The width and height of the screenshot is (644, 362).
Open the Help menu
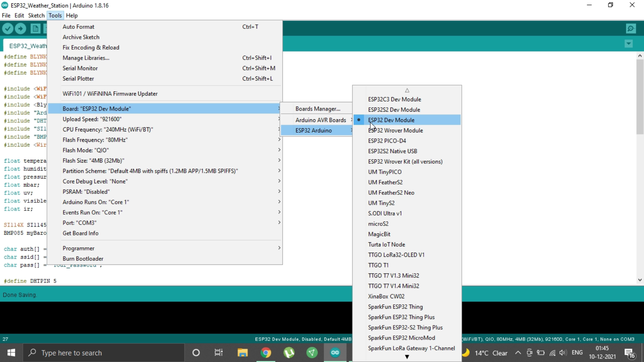(x=72, y=15)
